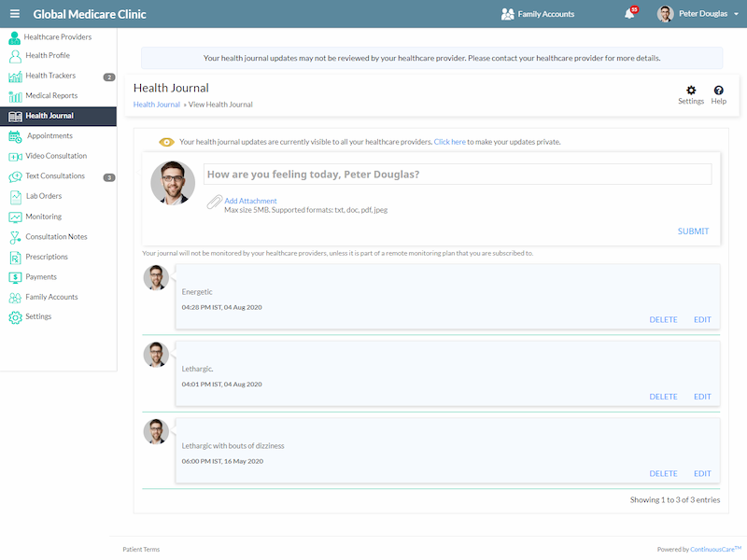Open Family Accounts in top bar

pos(537,14)
